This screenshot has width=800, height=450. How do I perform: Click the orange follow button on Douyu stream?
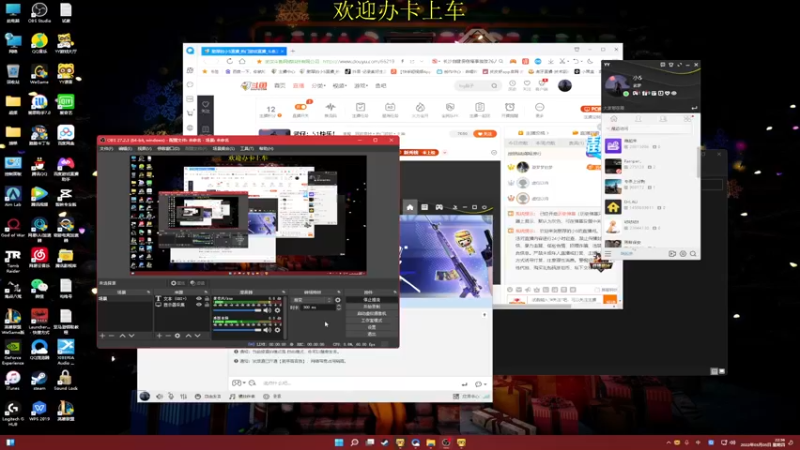485,134
